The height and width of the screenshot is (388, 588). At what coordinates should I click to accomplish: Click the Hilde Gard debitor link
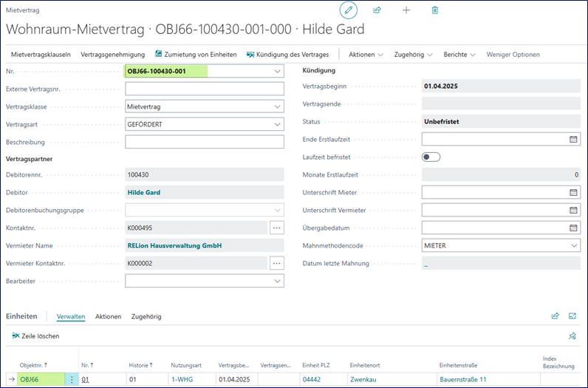pyautogui.click(x=144, y=192)
